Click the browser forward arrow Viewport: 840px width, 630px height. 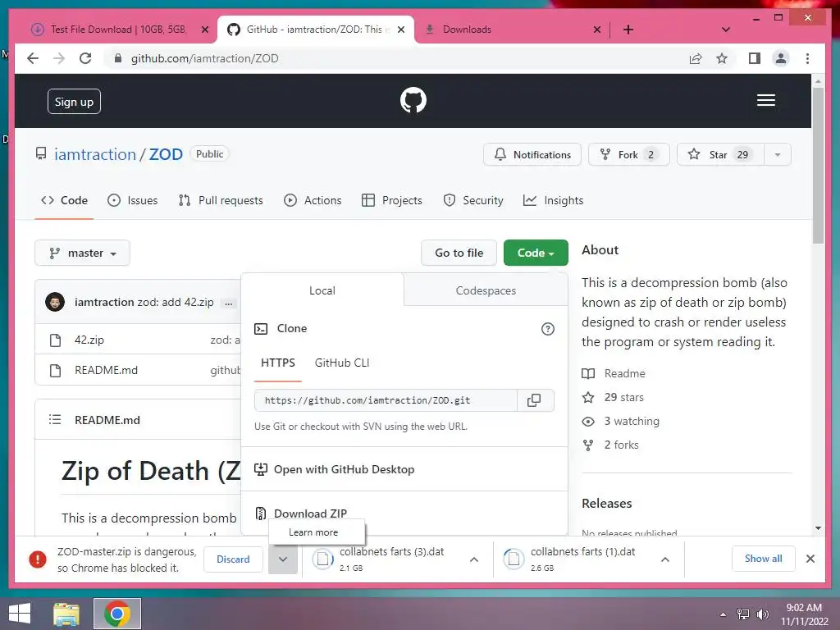(x=59, y=58)
